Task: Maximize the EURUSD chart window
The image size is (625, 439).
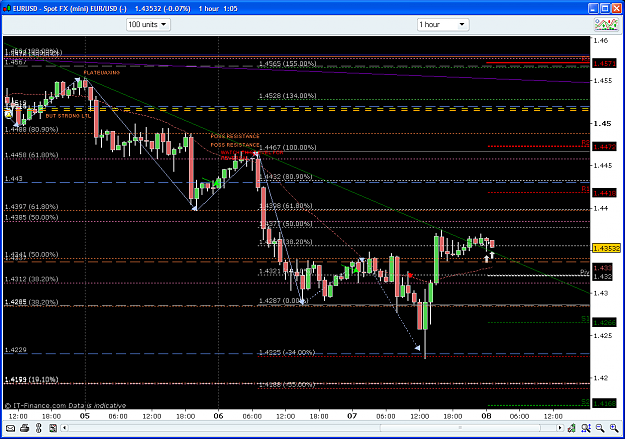Action: 605,8
